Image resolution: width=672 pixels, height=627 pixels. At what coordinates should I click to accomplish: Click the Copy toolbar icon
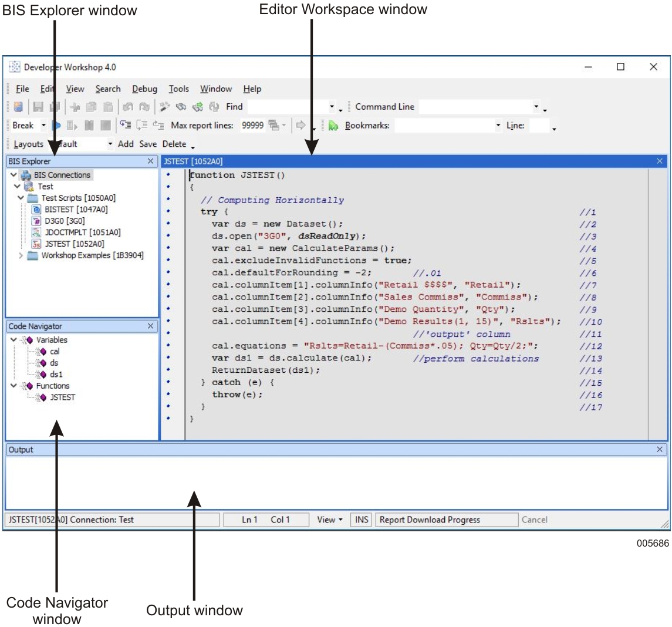pyautogui.click(x=92, y=107)
